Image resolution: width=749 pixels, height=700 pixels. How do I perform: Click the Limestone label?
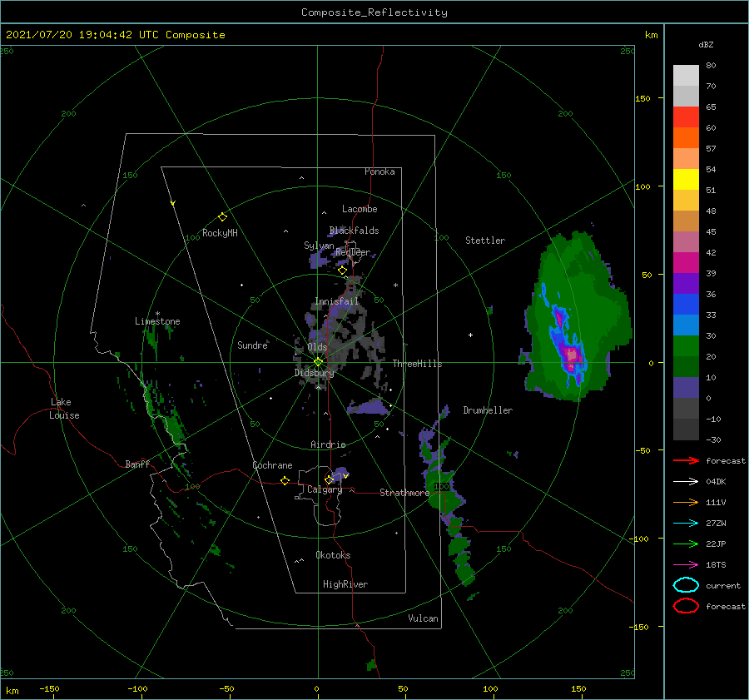157,321
